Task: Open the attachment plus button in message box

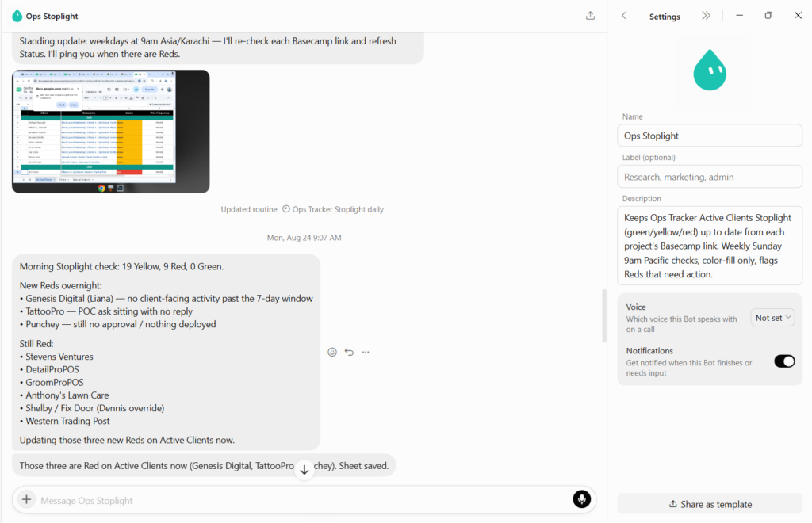Action: tap(26, 500)
